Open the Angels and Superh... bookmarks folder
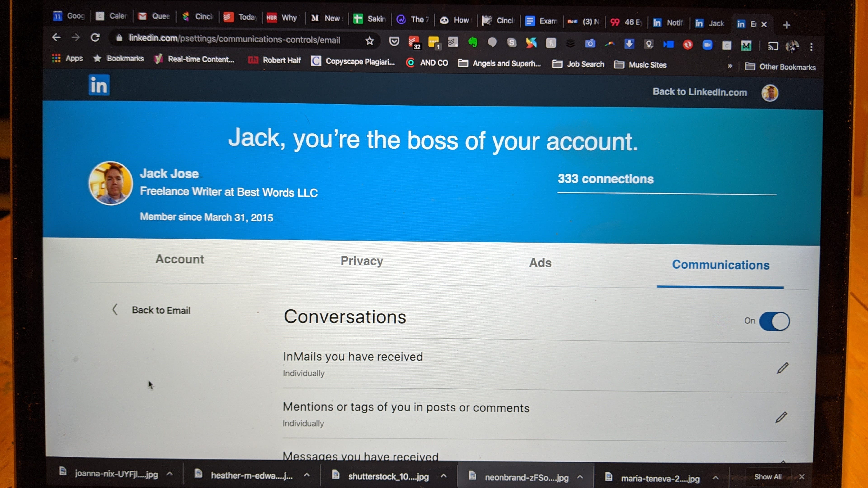Screen dimensions: 868x488 point(499,63)
